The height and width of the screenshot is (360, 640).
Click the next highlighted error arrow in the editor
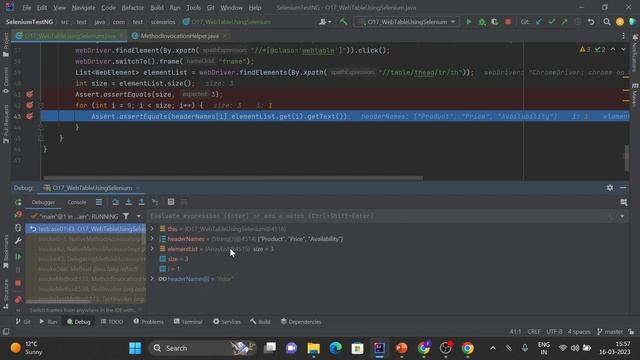pos(623,49)
